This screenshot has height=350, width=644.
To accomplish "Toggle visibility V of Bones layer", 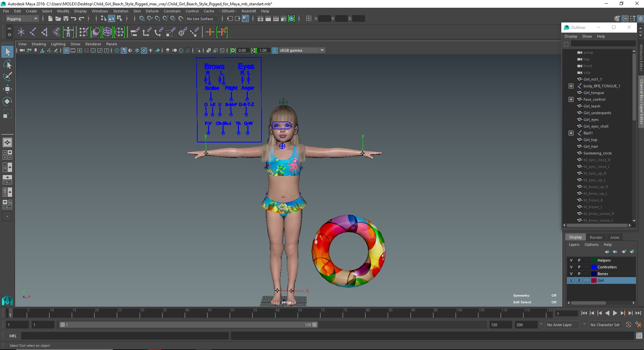I will [571, 274].
